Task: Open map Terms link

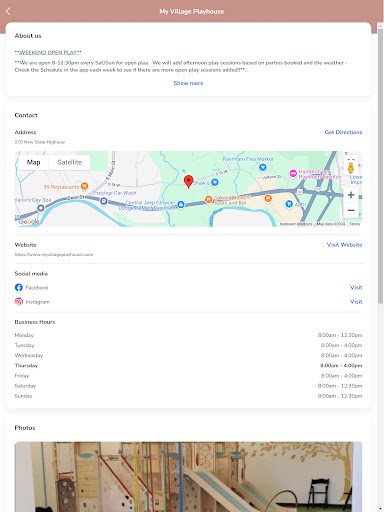Action: pyautogui.click(x=355, y=224)
